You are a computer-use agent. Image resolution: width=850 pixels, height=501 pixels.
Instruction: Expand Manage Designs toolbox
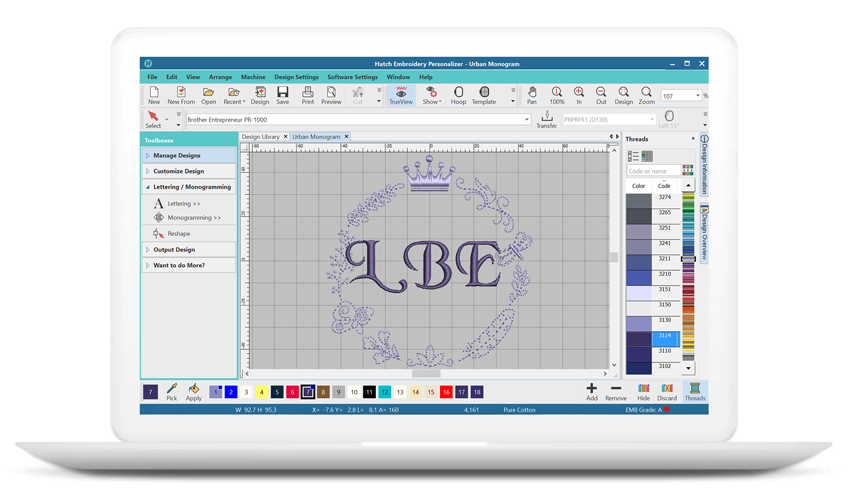[x=189, y=155]
